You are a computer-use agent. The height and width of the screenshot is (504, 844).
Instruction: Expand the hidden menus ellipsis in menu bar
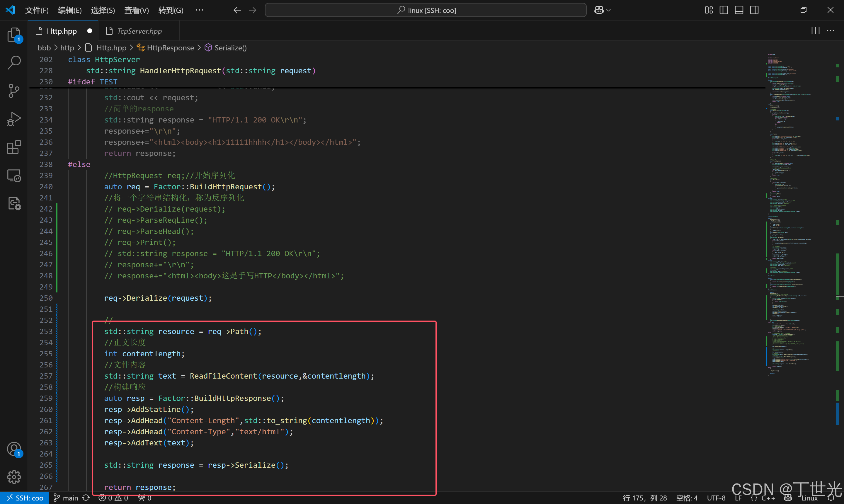[x=199, y=10]
